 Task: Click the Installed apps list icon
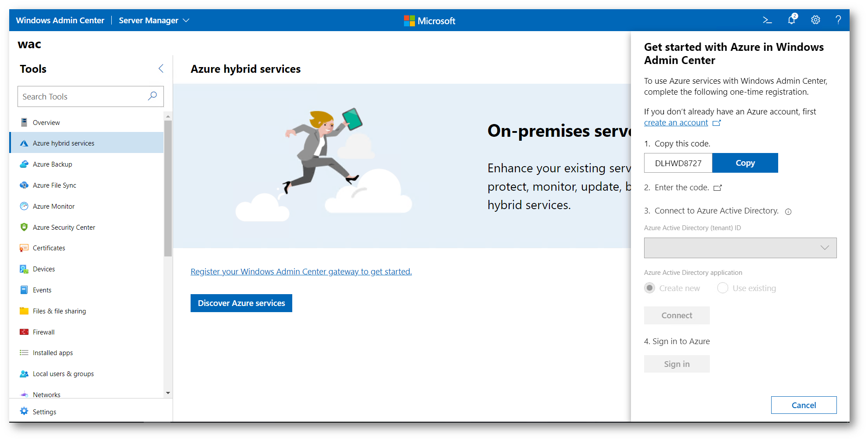24,352
